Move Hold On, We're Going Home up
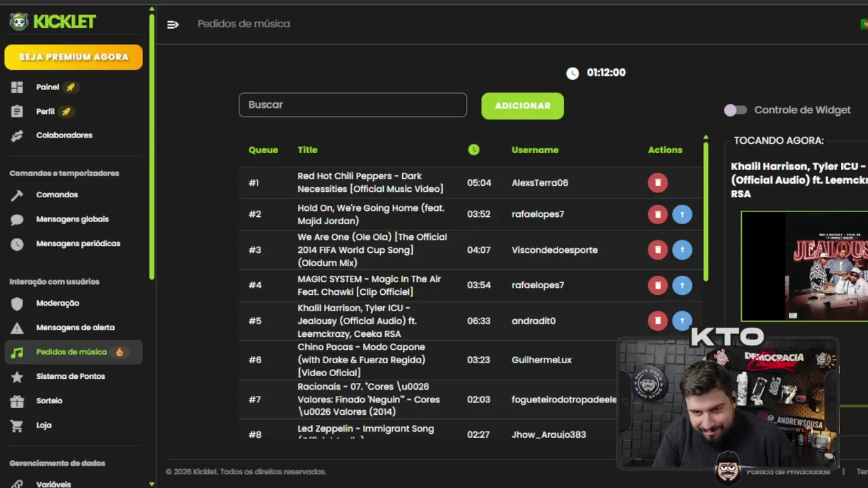This screenshot has width=868, height=488. (x=682, y=214)
